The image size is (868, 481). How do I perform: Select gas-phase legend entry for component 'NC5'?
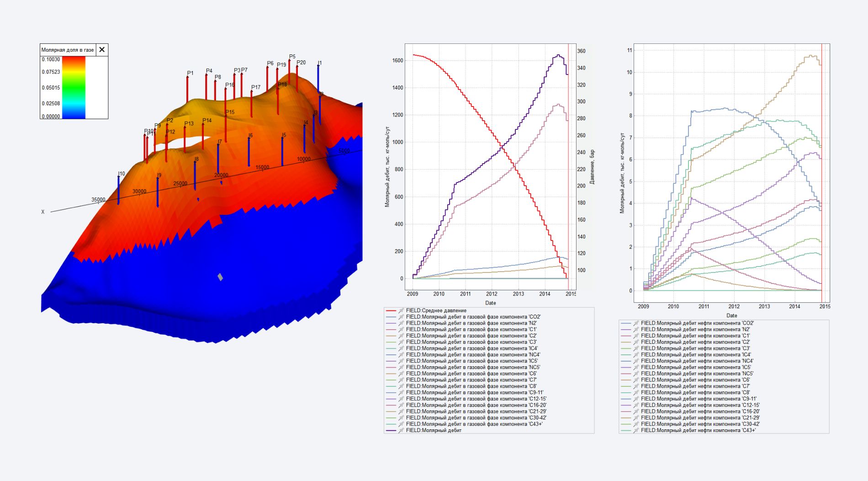tap(473, 367)
